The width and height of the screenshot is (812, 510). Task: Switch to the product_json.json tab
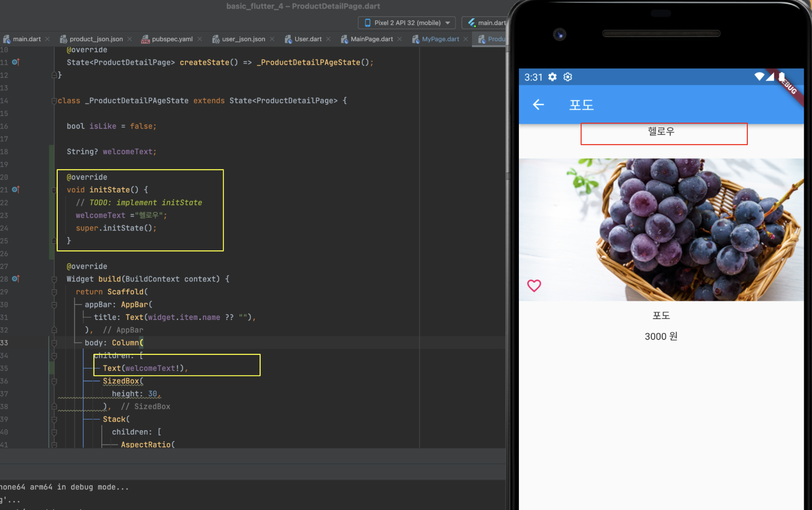click(96, 39)
